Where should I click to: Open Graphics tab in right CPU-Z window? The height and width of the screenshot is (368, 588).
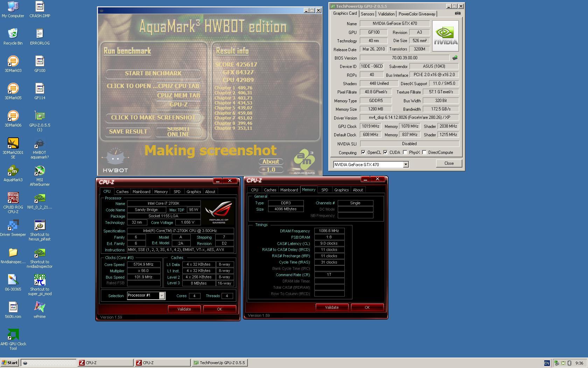[341, 190]
